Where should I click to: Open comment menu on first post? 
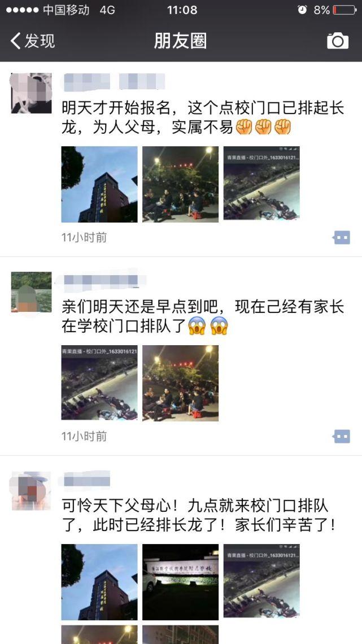point(342,237)
